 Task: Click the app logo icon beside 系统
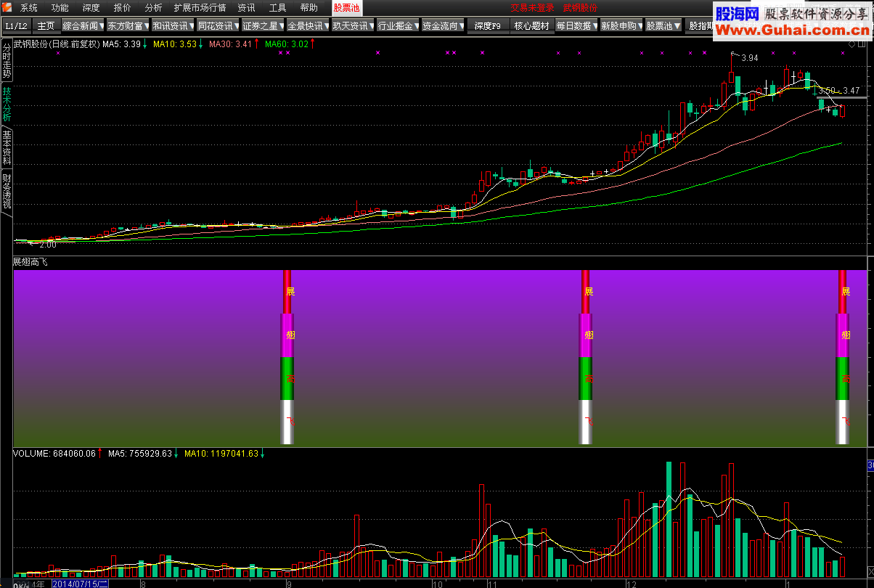pyautogui.click(x=7, y=7)
